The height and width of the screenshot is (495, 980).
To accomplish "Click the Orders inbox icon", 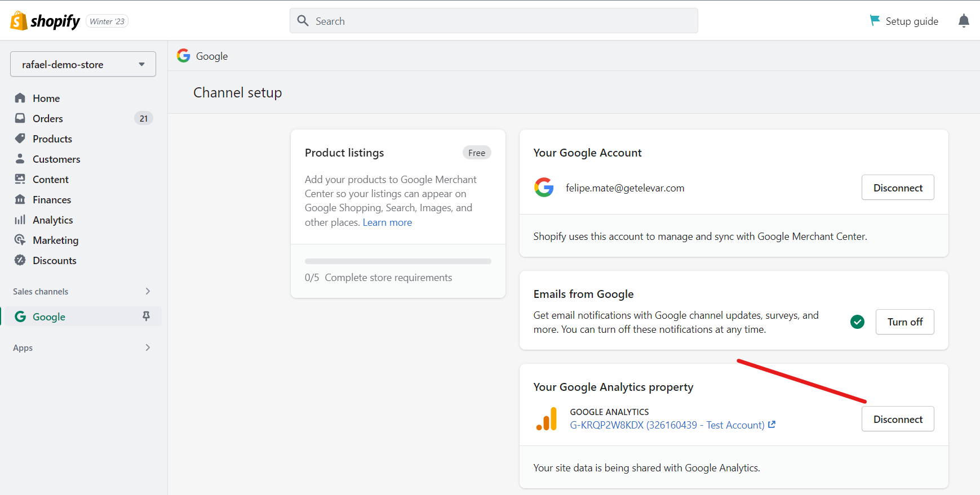I will [x=20, y=118].
